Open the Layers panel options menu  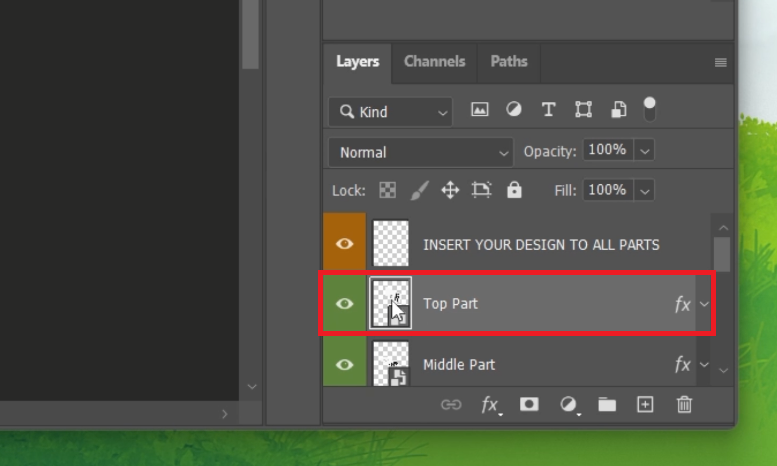tap(720, 62)
